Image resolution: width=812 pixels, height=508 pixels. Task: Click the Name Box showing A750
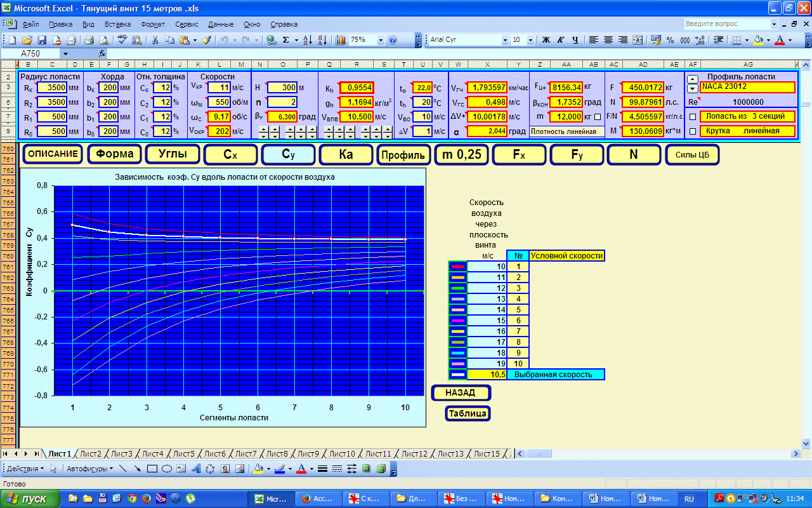point(47,54)
